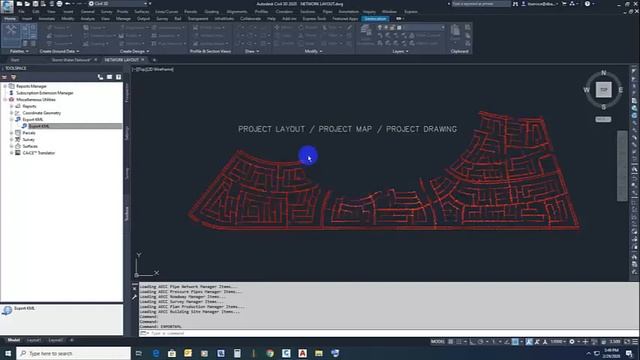The image size is (640, 360).
Task: Expand the Reports node in Toolspace
Action: pyautogui.click(x=11, y=106)
